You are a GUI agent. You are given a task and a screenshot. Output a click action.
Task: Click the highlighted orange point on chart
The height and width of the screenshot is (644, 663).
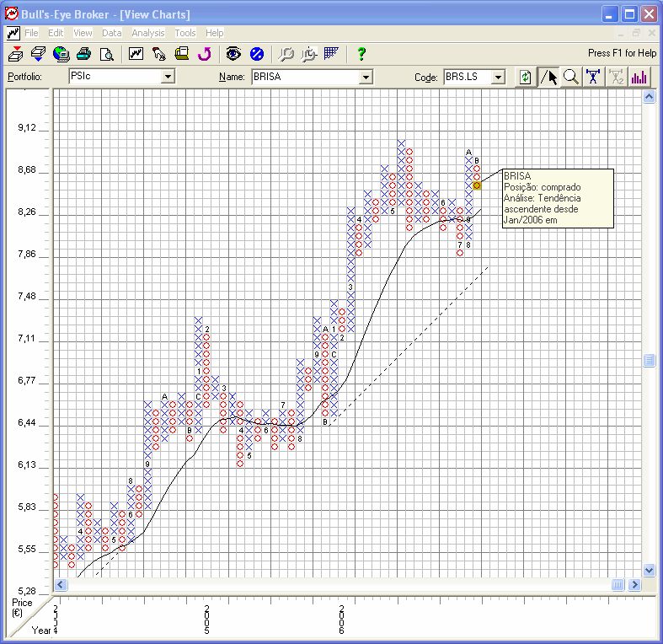pos(477,185)
